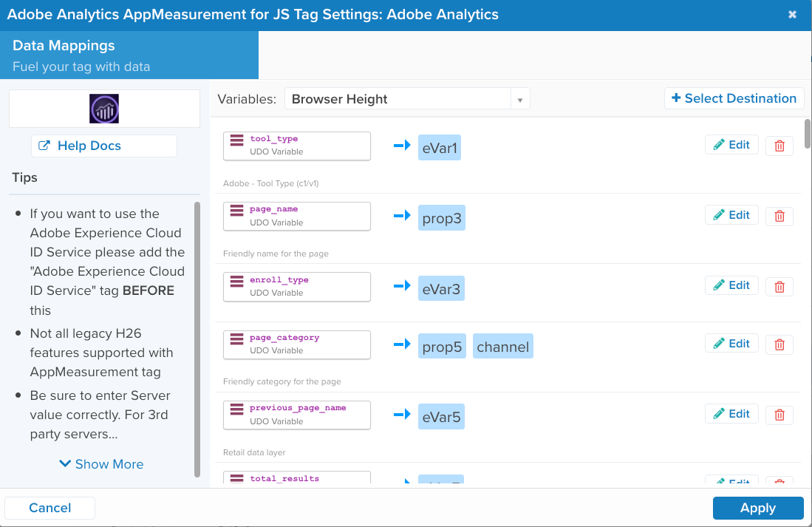This screenshot has width=812, height=527.
Task: Delete the page_name mapping with trash icon
Action: point(779,216)
